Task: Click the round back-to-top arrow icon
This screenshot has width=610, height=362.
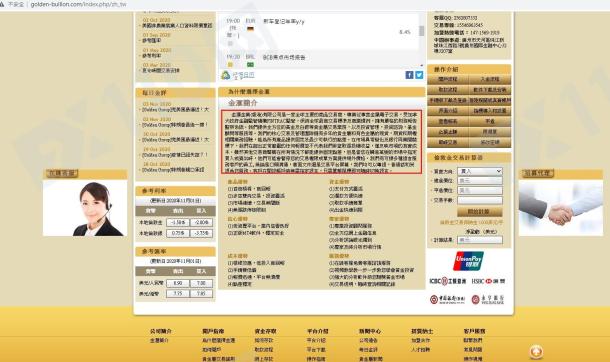Action: coord(536,352)
